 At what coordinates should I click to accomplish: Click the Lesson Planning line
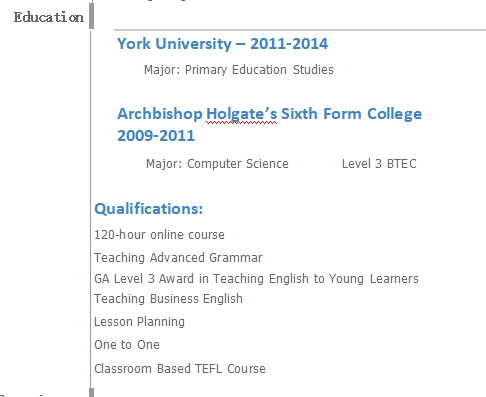[139, 322]
